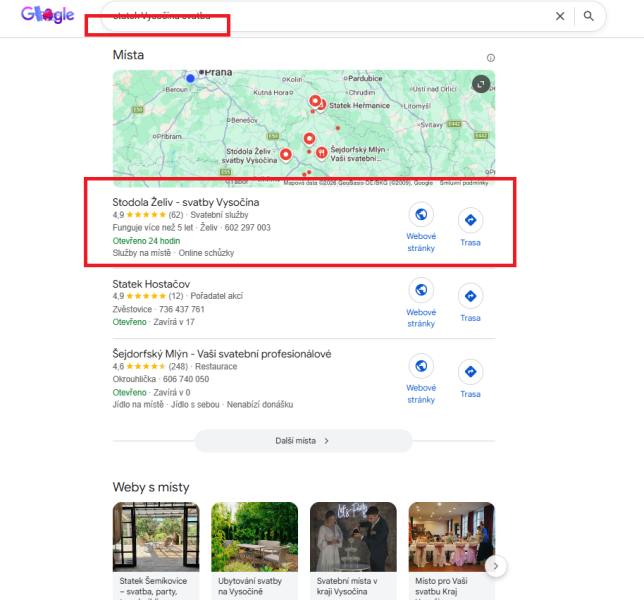Open Šejdorfský Mlýn website globe icon
Screen dimensions: 644x600
(421, 366)
